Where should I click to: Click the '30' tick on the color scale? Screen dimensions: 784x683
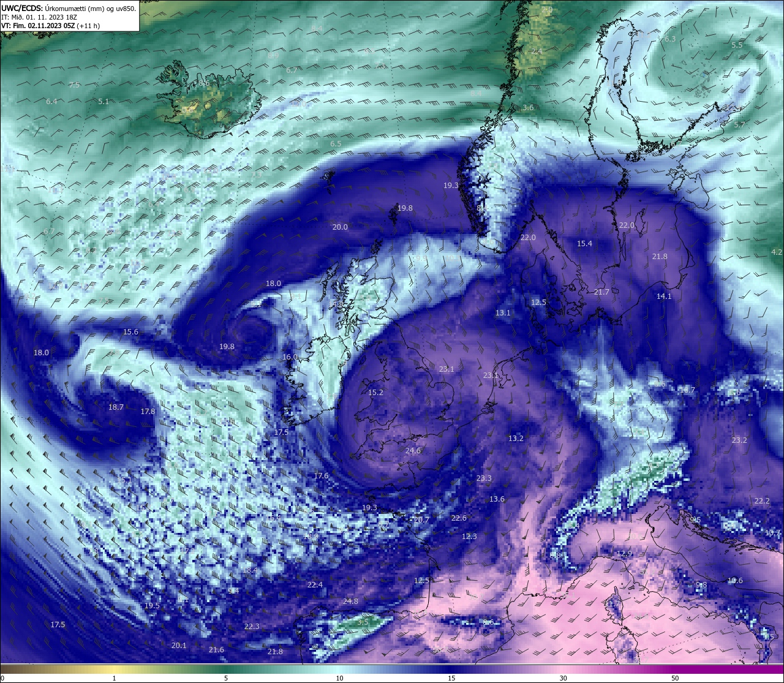coord(563,678)
